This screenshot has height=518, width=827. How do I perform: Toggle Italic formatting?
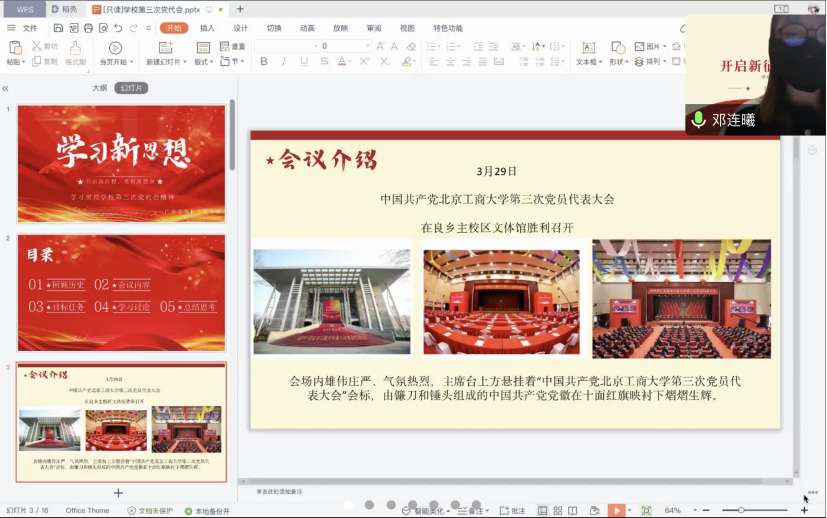(x=284, y=62)
